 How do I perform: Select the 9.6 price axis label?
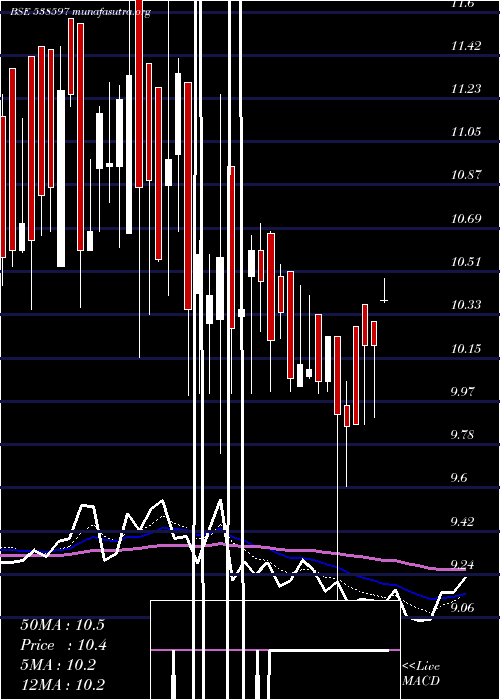(x=460, y=478)
